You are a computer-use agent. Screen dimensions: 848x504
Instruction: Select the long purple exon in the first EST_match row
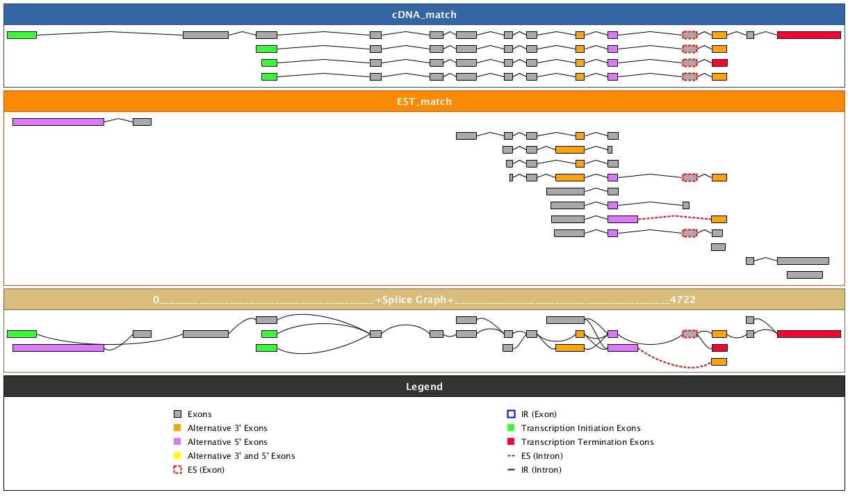point(58,122)
